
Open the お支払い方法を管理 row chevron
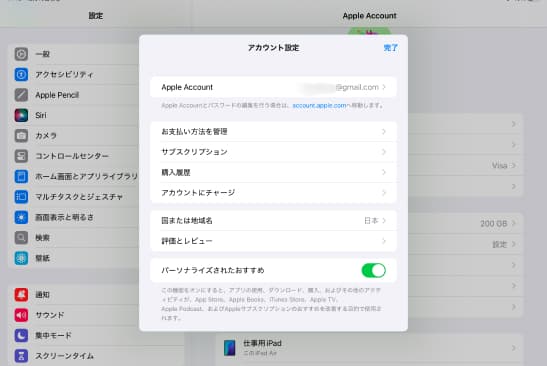click(x=384, y=132)
